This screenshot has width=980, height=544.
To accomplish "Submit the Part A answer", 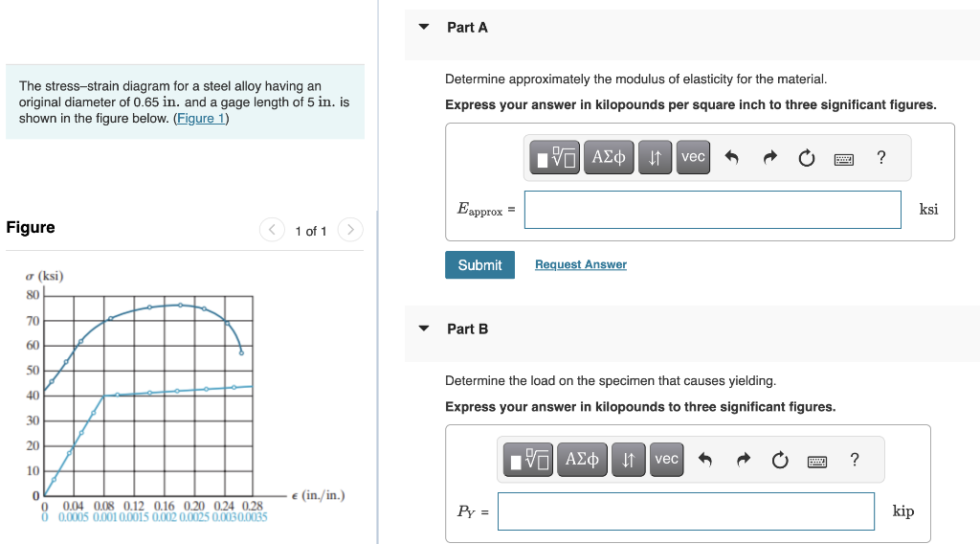I will (480, 265).
